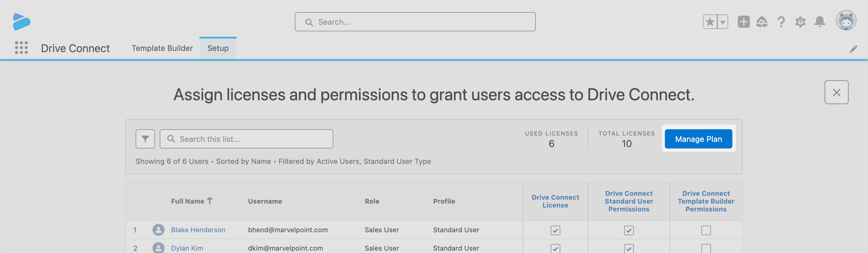Select the Setup tab
The width and height of the screenshot is (868, 253).
click(218, 48)
